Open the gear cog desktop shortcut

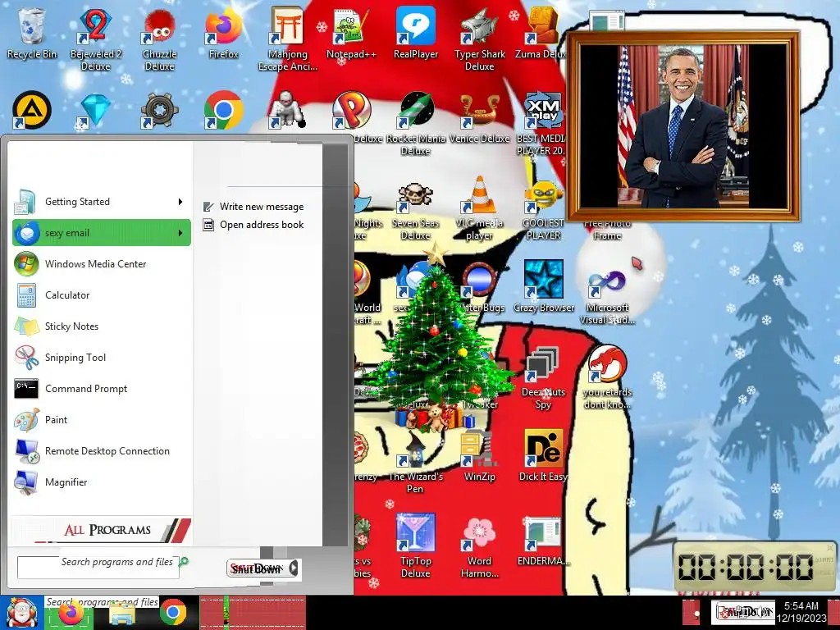[159, 111]
